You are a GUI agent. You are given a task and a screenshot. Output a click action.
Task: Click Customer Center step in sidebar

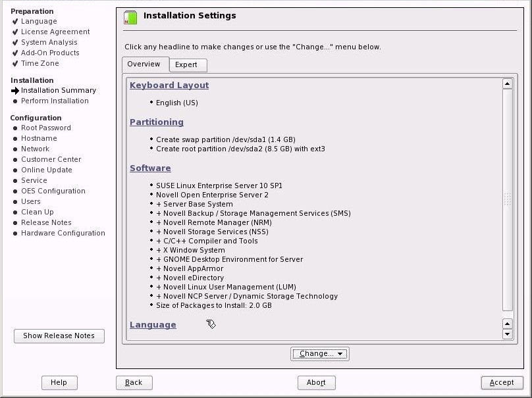(x=51, y=159)
